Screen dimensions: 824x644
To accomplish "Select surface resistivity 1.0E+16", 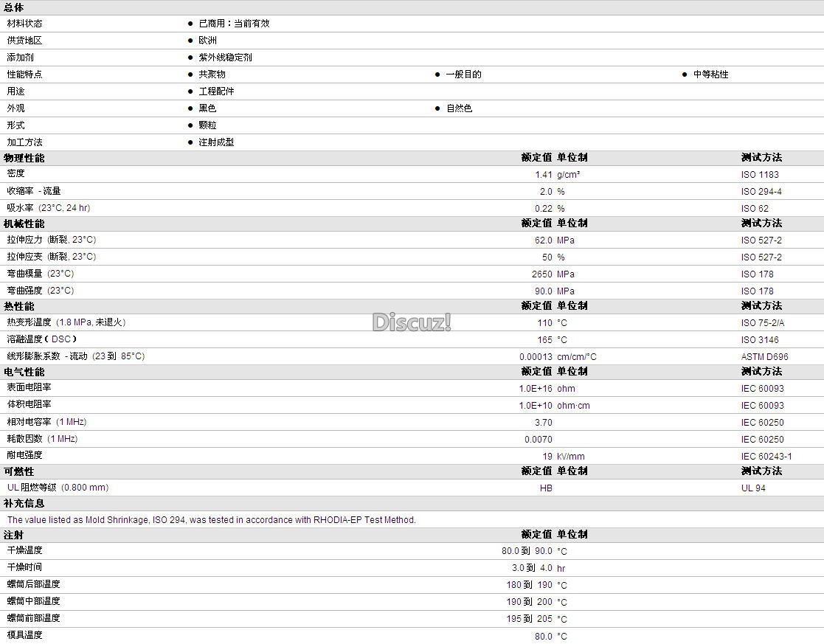I will [x=536, y=389].
